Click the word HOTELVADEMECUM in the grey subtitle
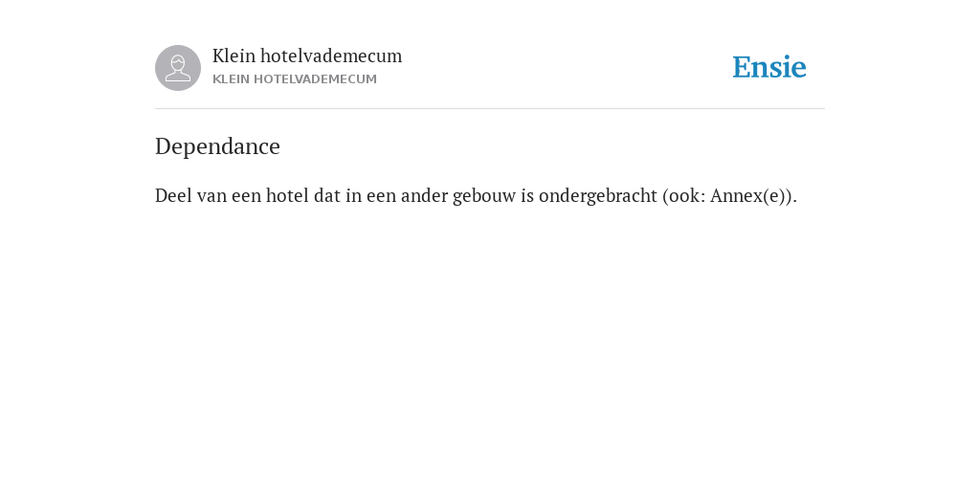 point(315,79)
